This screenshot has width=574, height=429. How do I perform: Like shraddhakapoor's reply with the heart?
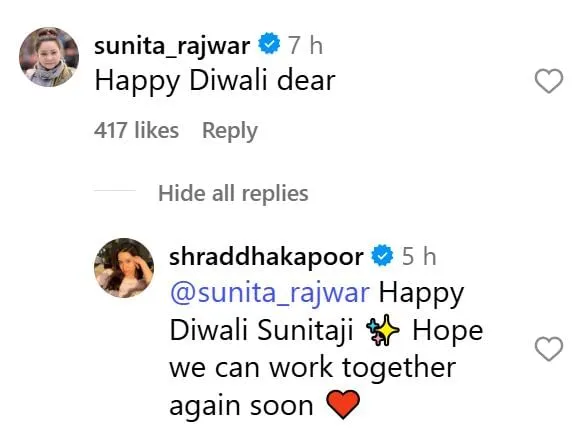548,349
